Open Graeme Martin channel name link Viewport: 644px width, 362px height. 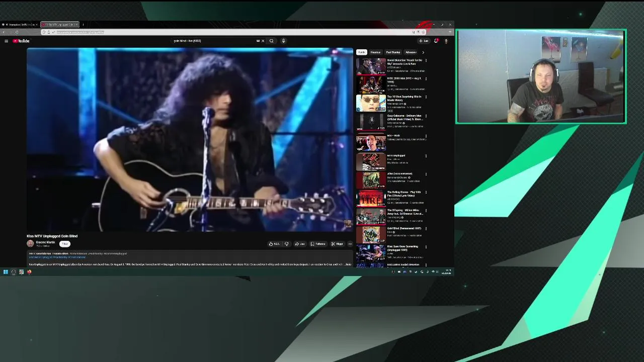tap(45, 242)
